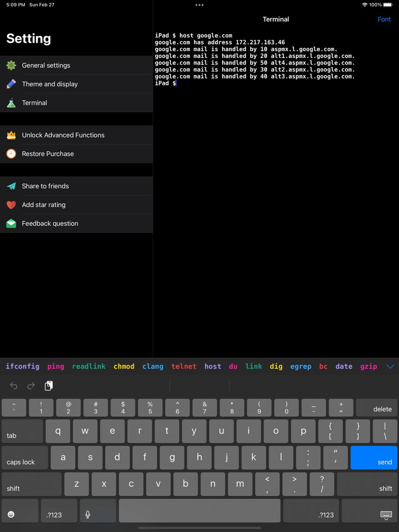Click the paper plane Share icon
This screenshot has height=532, width=399.
[x=11, y=186]
